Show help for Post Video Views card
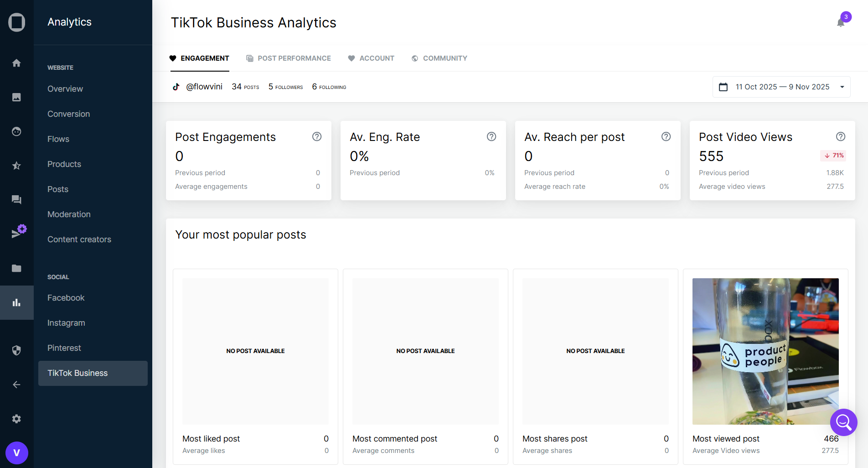The width and height of the screenshot is (868, 468). pos(841,136)
